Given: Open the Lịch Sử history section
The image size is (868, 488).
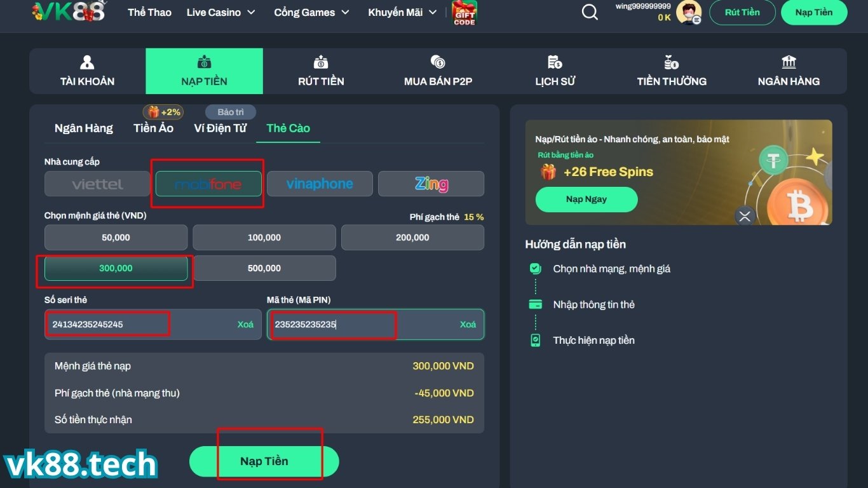Looking at the screenshot, I should click(x=555, y=71).
